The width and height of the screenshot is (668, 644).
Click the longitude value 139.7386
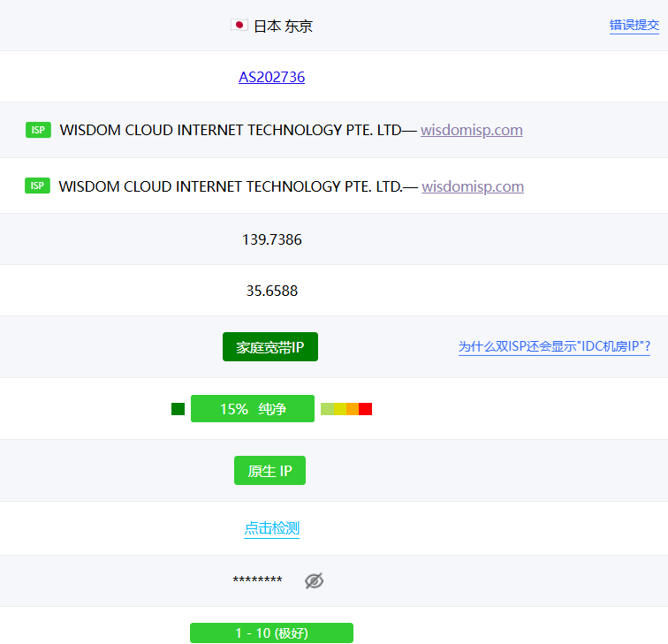coord(271,239)
